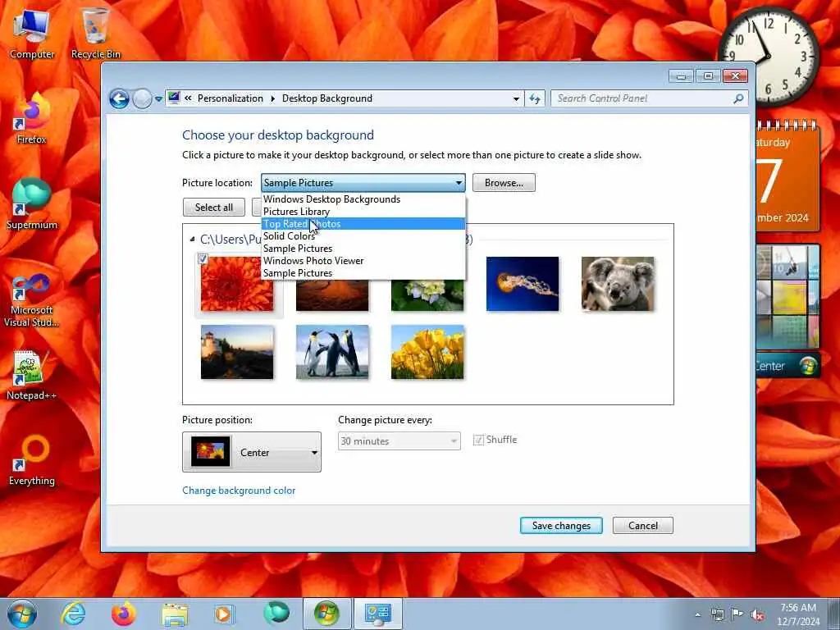This screenshot has width=840, height=630.
Task: Select the penguins picture thumbnail
Action: coord(332,352)
